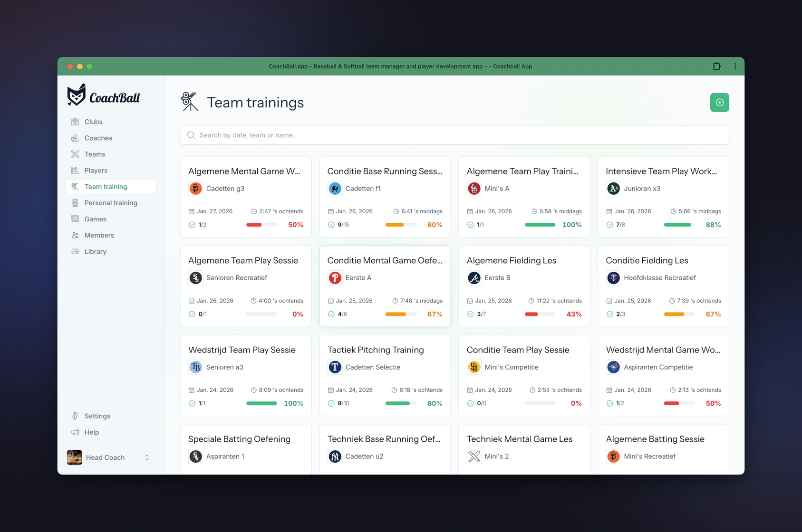
Task: Click the Clubs sidebar icon
Action: click(75, 122)
